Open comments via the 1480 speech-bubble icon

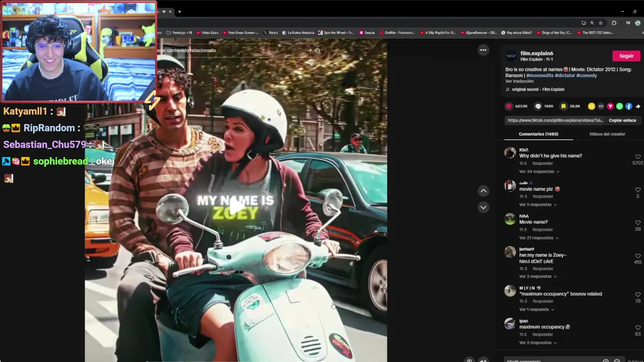tap(538, 106)
